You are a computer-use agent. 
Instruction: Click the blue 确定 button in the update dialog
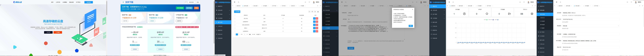coord(411,26)
